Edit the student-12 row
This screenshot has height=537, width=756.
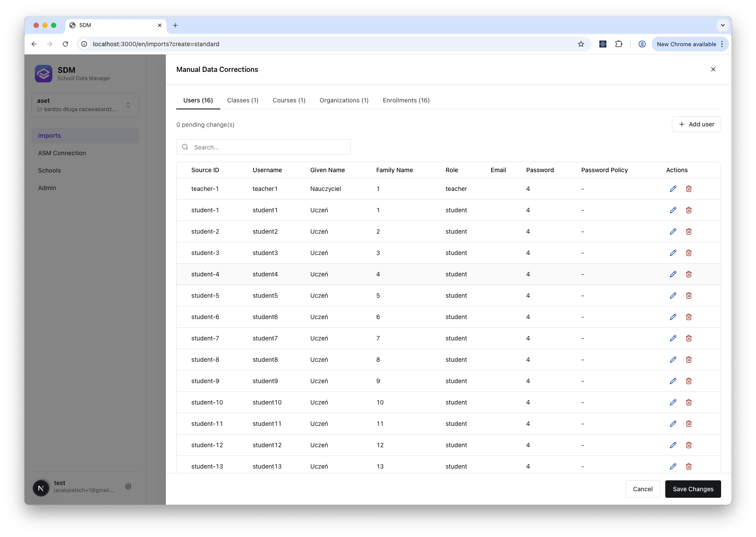tap(673, 445)
